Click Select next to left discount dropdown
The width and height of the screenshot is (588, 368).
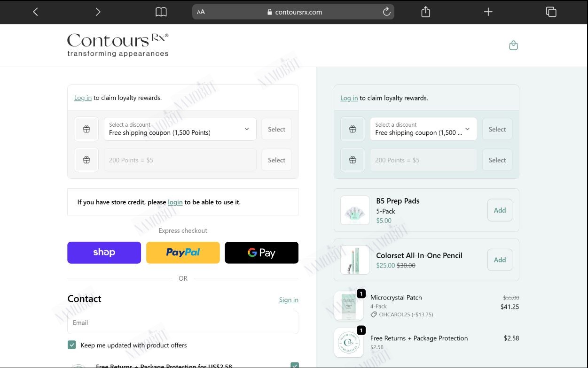coord(276,129)
